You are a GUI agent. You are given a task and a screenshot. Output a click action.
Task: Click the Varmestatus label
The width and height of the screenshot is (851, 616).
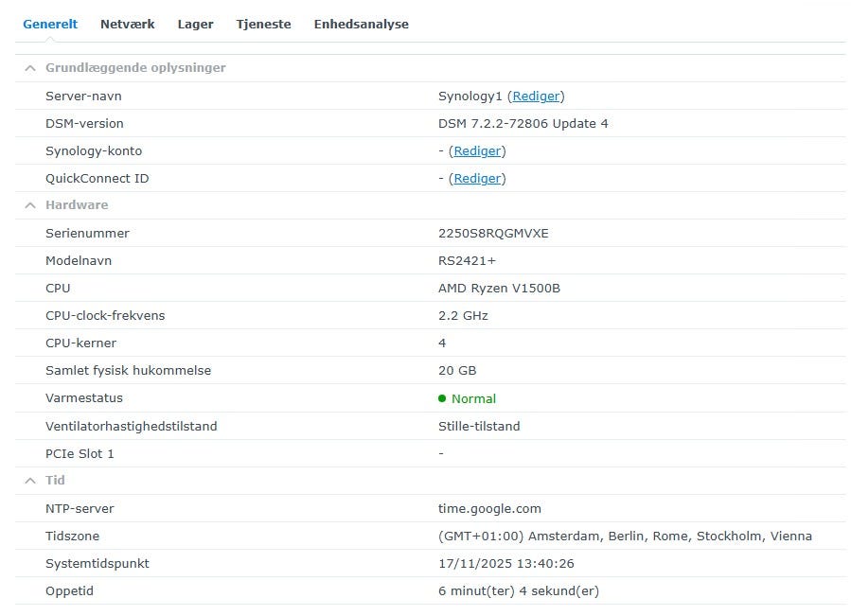[84, 398]
